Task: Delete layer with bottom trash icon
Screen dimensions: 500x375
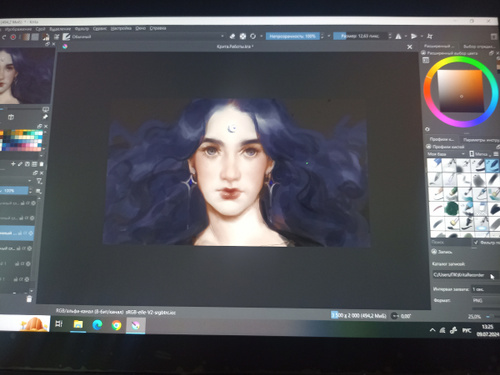Action: click(29, 299)
